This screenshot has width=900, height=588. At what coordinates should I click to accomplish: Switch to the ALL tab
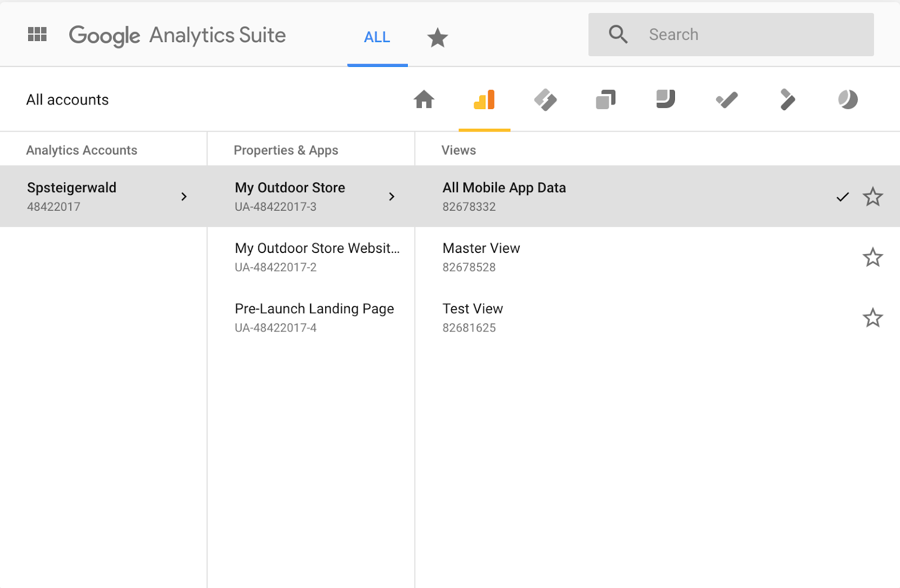(x=377, y=37)
